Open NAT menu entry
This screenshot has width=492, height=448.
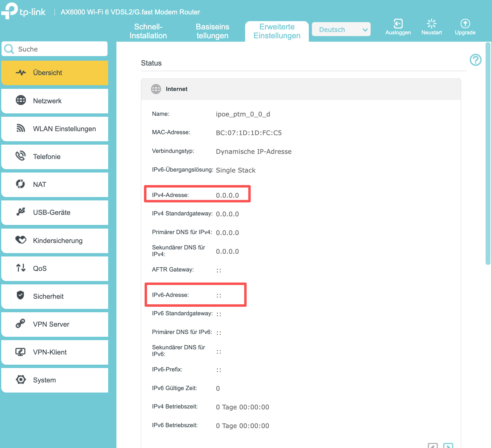tap(55, 184)
